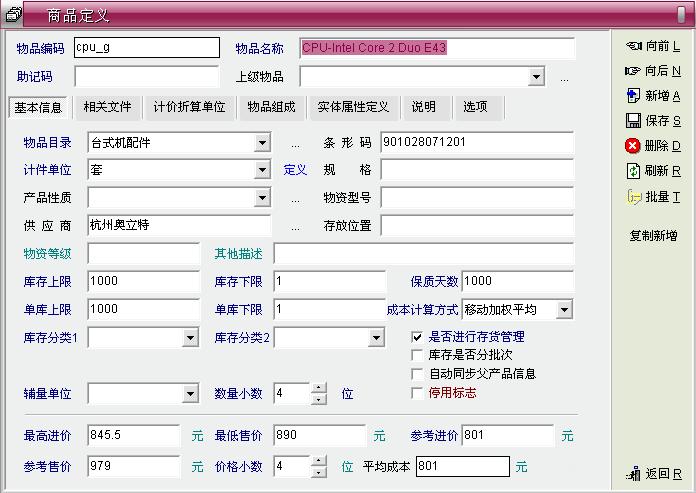
Task: Expand the 上级物品 dropdown list
Action: click(536, 77)
